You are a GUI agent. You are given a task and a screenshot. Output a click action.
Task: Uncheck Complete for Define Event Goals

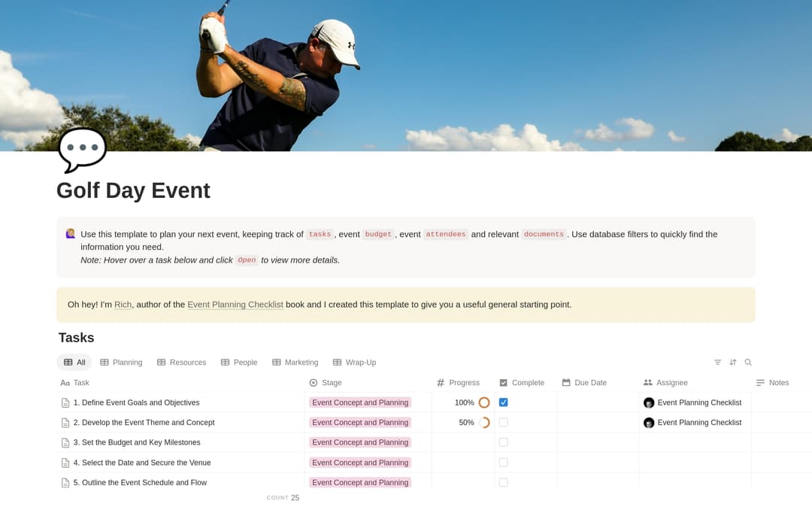(503, 402)
